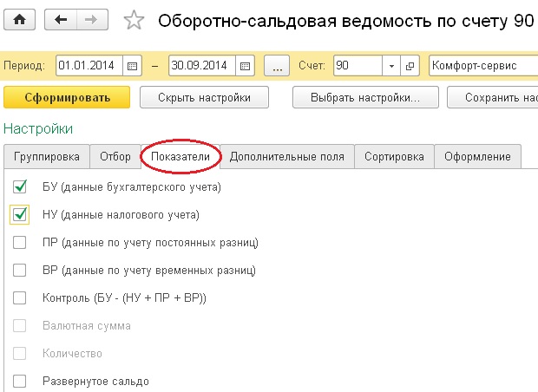Click into the Счет input field
This screenshot has width=538, height=392.
[x=358, y=66]
